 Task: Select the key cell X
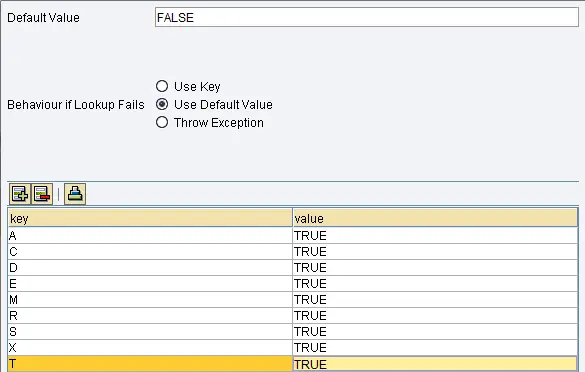tap(150, 348)
